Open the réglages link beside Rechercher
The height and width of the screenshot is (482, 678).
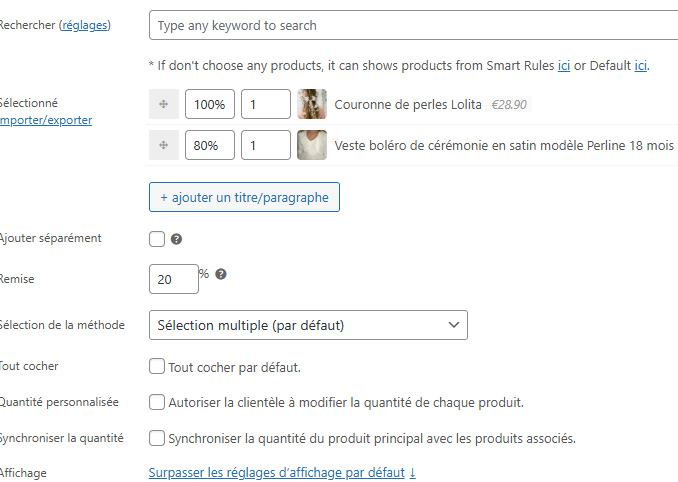(84, 25)
